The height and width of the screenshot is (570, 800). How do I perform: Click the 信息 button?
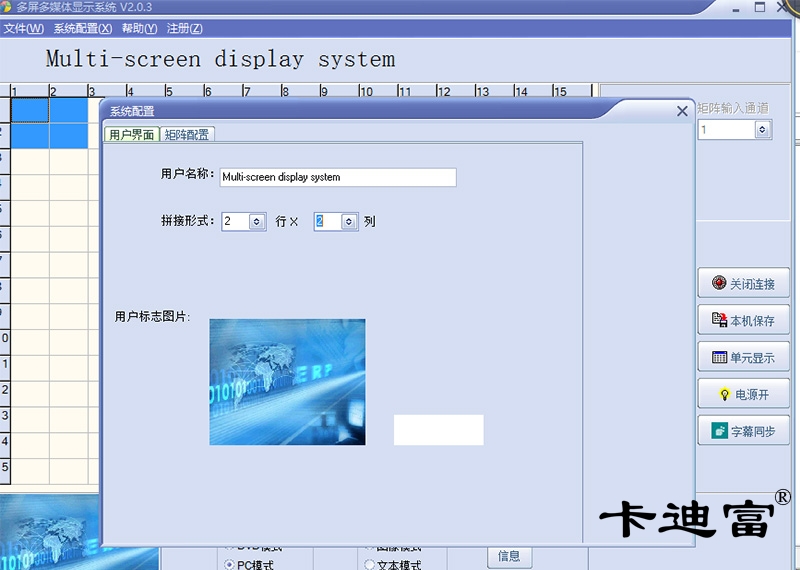coord(509,556)
